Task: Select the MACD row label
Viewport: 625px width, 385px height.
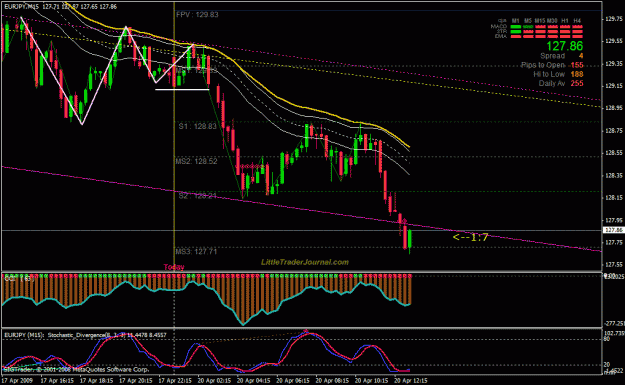Action: tap(499, 27)
